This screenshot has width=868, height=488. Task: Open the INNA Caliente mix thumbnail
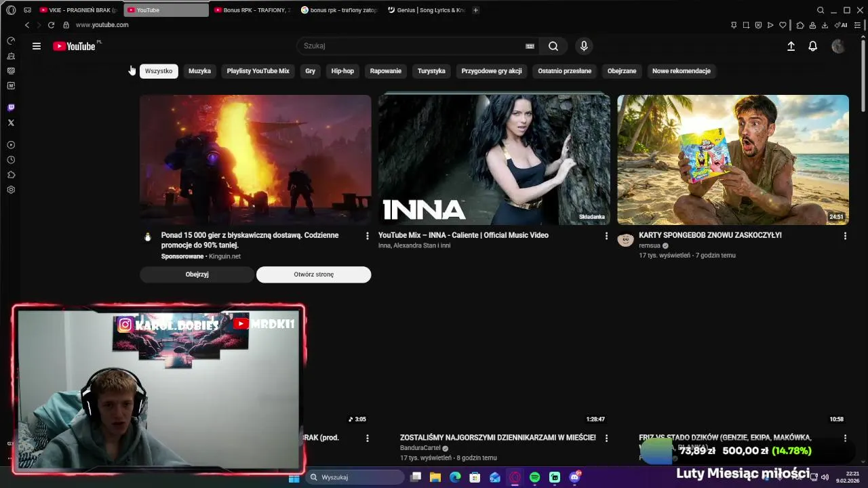click(494, 160)
